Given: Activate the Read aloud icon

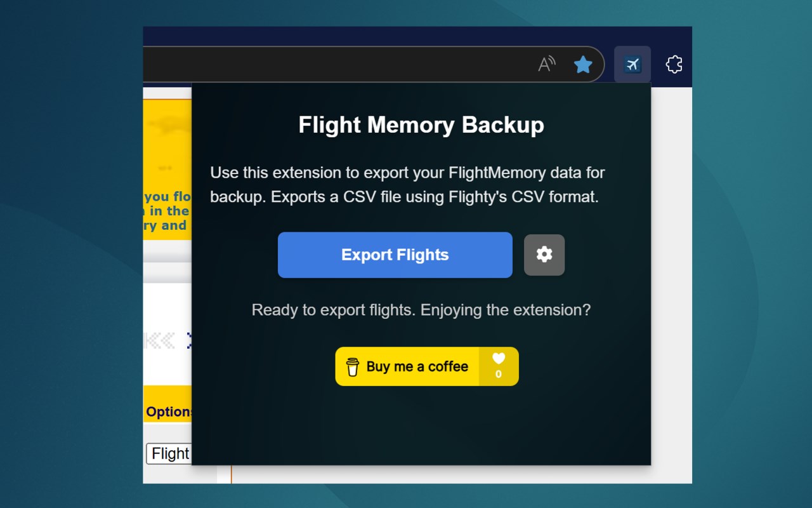Looking at the screenshot, I should [x=547, y=64].
